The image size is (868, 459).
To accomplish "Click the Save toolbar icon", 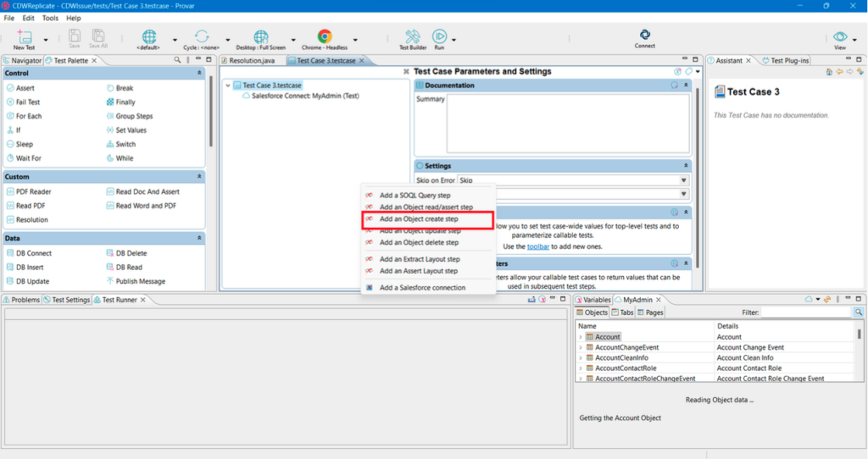I will [75, 36].
